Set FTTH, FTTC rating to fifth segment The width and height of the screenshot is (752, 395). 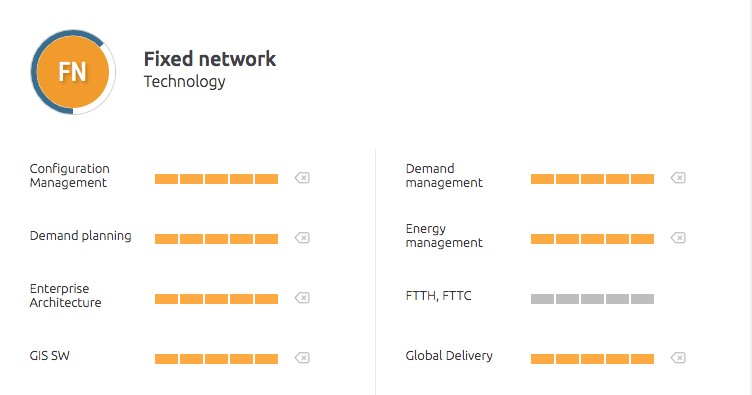click(x=642, y=299)
